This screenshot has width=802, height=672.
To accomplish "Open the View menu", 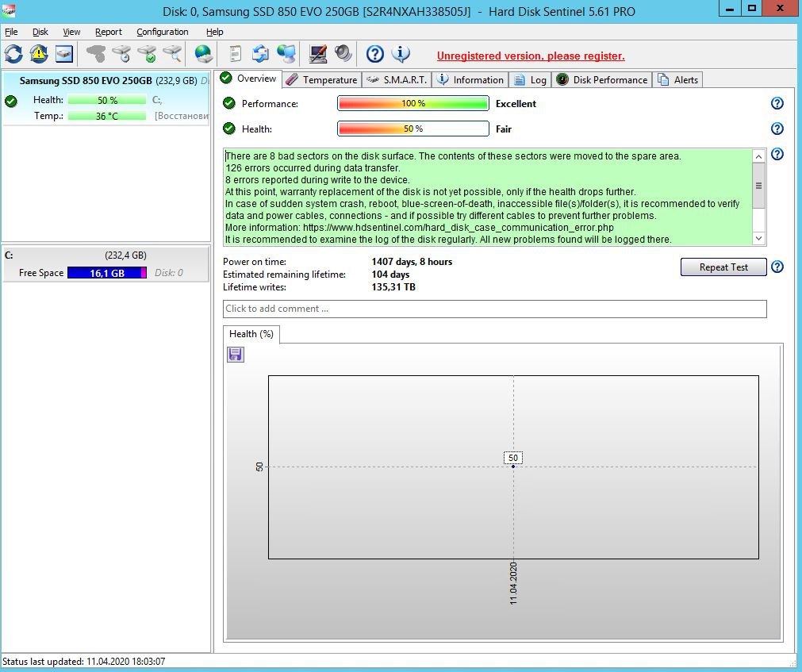I will pyautogui.click(x=71, y=32).
